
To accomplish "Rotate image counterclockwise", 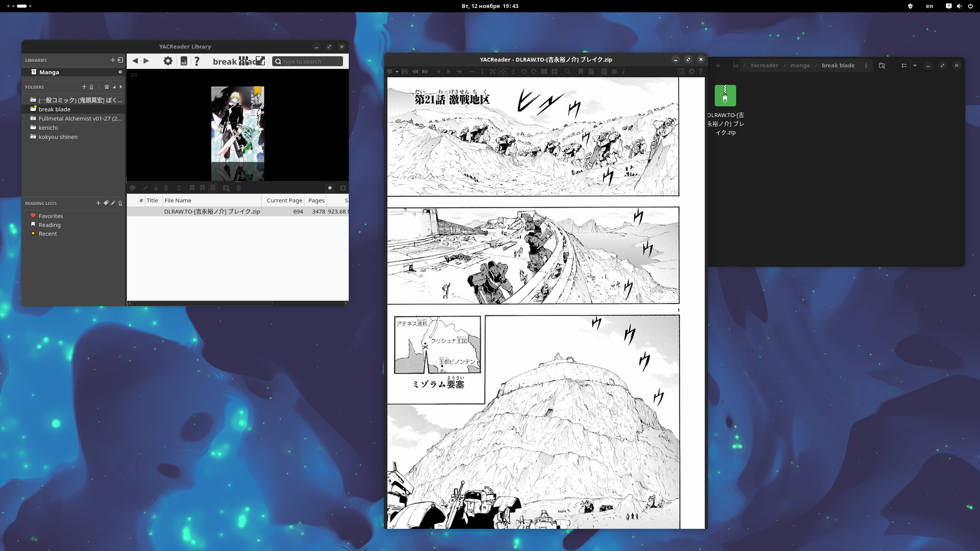I will 524,72.
